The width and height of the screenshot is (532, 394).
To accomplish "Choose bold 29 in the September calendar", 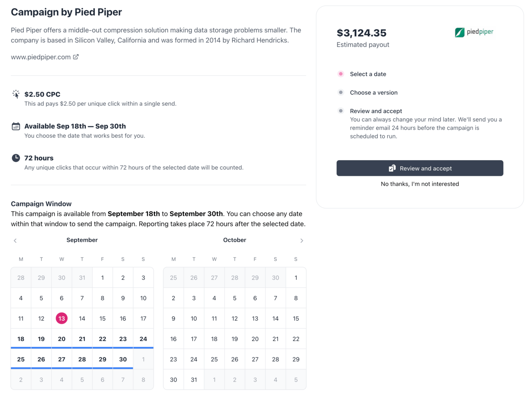I will (103, 359).
